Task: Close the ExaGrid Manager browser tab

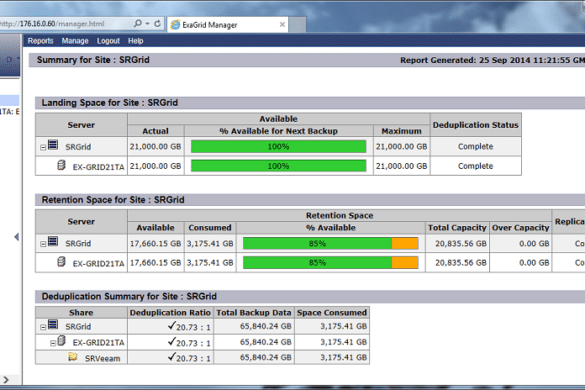Action: (282, 25)
